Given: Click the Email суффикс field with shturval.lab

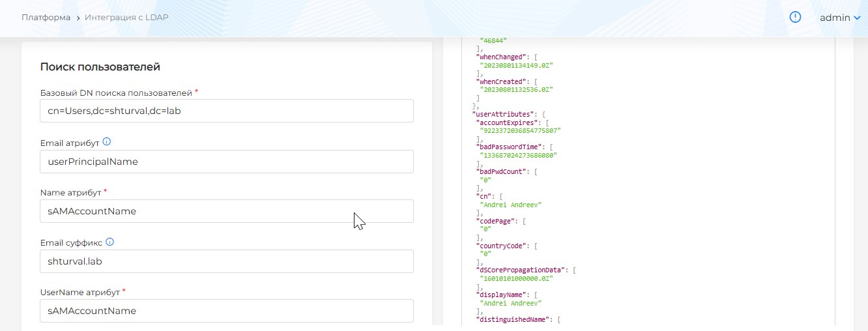Looking at the screenshot, I should tap(227, 261).
